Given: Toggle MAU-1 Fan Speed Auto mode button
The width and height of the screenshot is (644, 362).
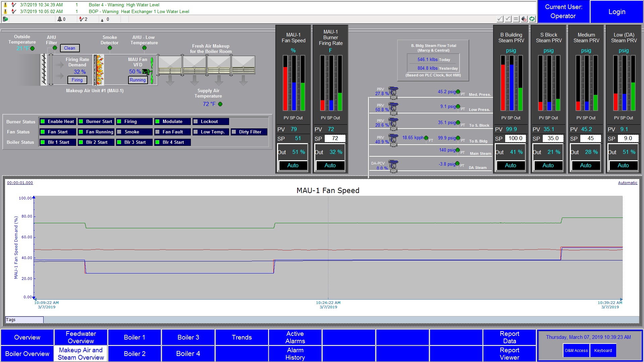Looking at the screenshot, I should point(293,165).
